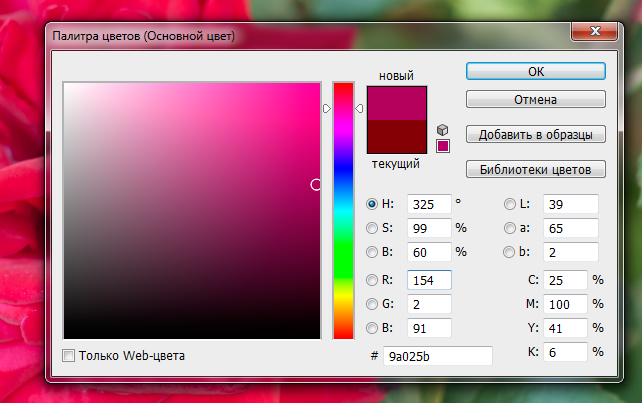Click the H field showing 325

pyautogui.click(x=429, y=204)
